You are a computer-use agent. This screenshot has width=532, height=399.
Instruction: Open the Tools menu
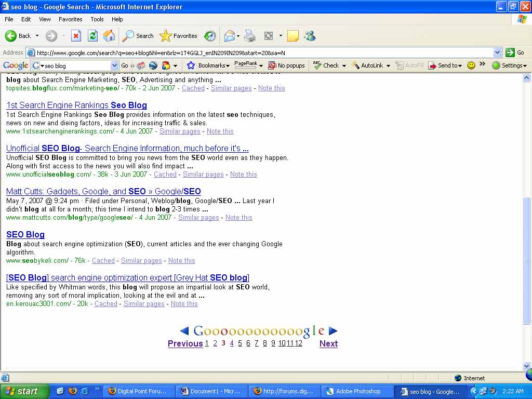click(x=97, y=19)
